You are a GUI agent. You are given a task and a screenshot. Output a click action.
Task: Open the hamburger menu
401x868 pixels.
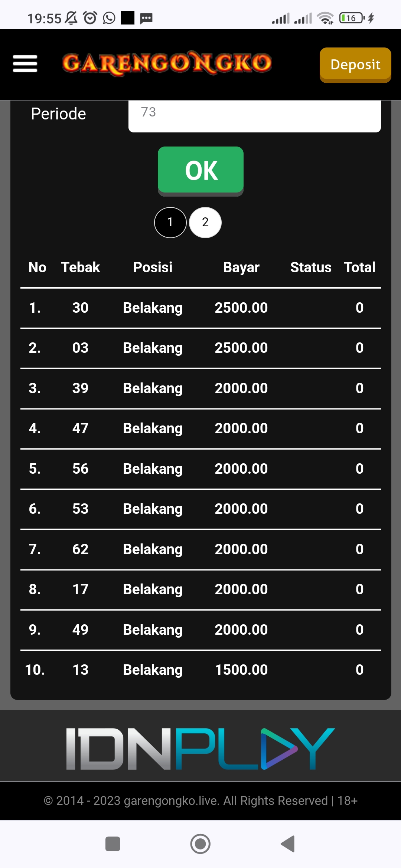[25, 63]
